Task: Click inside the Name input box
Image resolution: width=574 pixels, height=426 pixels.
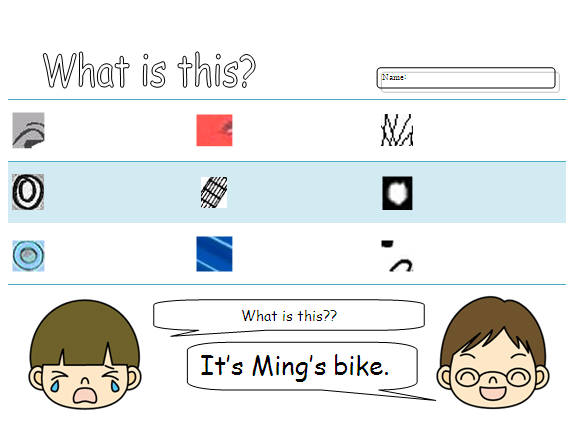Action: [466, 78]
